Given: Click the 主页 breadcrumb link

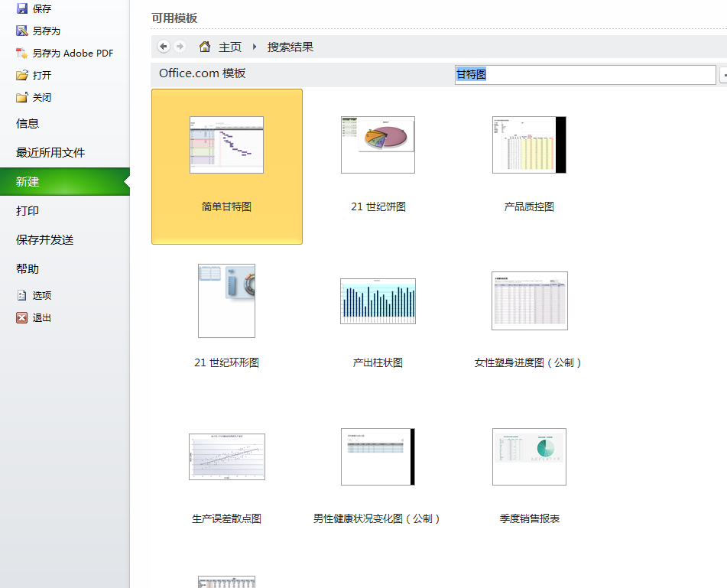Looking at the screenshot, I should (230, 47).
